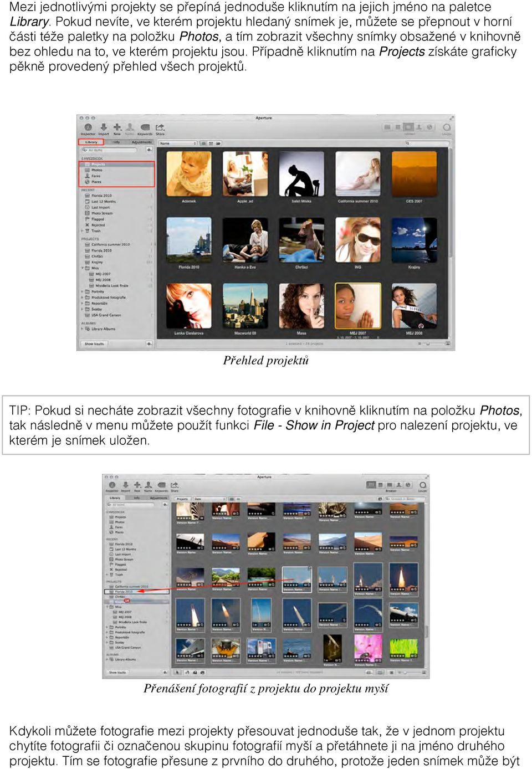Select Adámek project thumbnail

pos(189,174)
